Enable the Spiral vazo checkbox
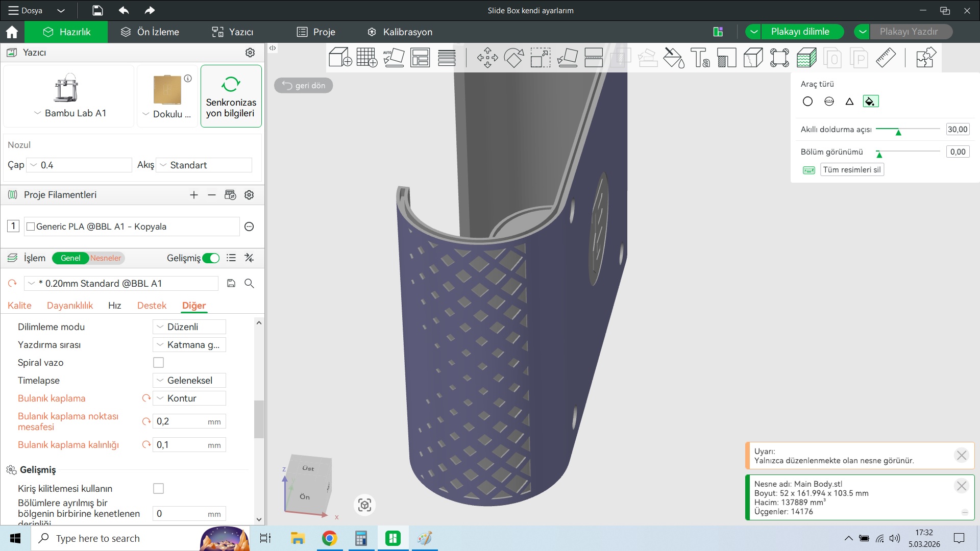The height and width of the screenshot is (551, 980). (159, 363)
